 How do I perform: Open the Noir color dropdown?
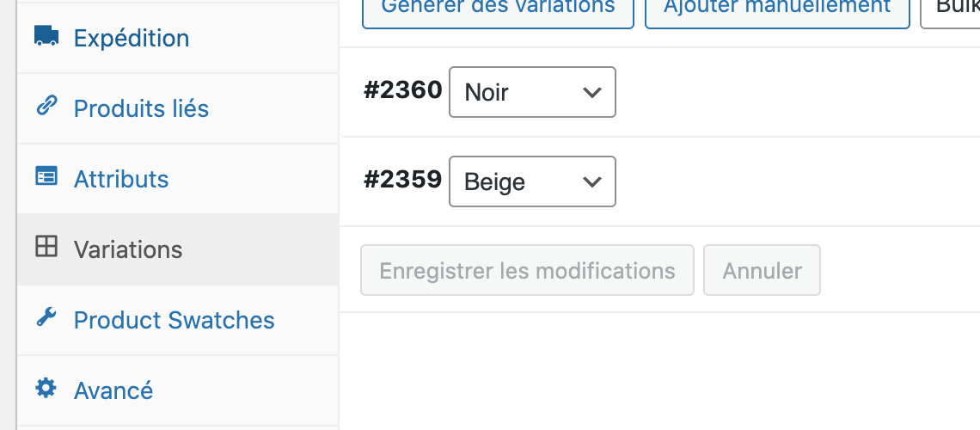tap(532, 92)
